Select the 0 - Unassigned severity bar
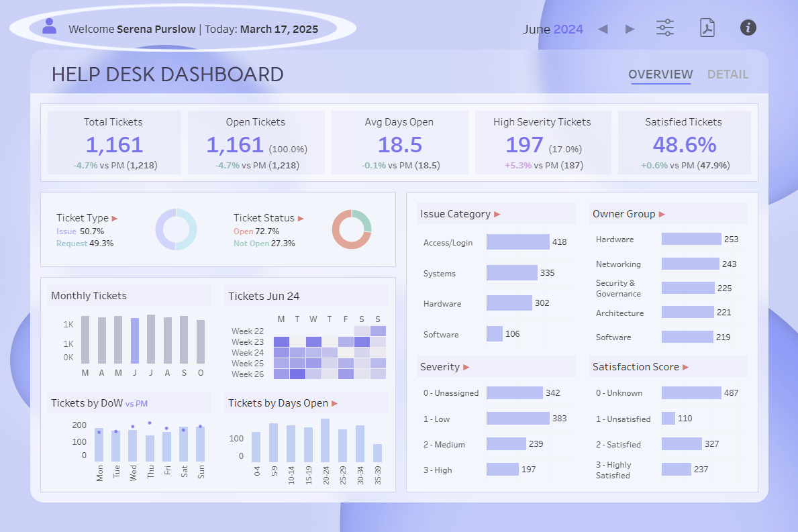This screenshot has width=798, height=532. click(515, 392)
